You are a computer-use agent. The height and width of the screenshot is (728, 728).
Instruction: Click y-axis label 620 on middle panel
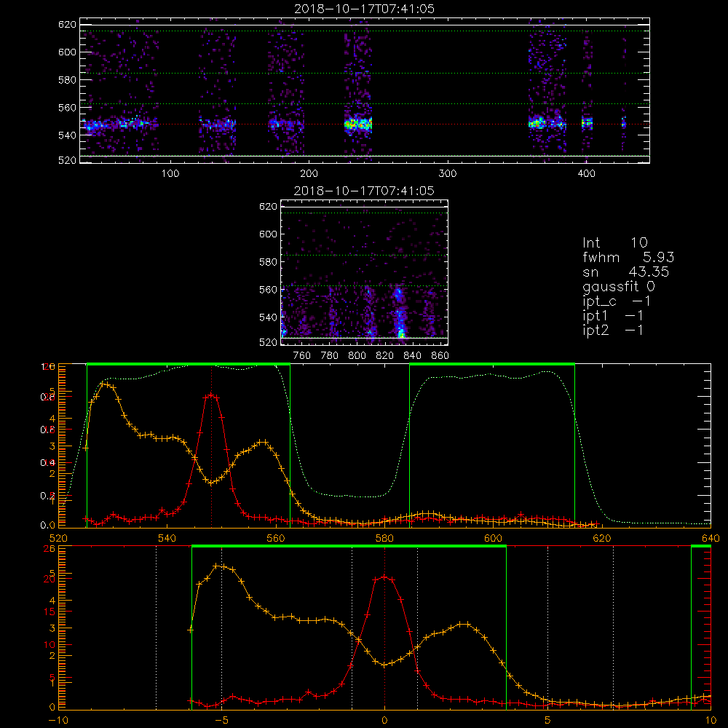point(268,207)
